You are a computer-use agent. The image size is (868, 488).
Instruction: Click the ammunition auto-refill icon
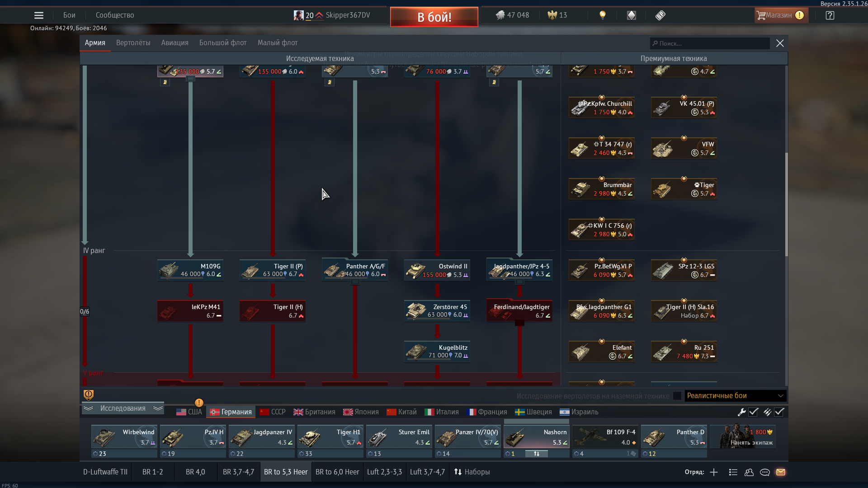(x=767, y=412)
